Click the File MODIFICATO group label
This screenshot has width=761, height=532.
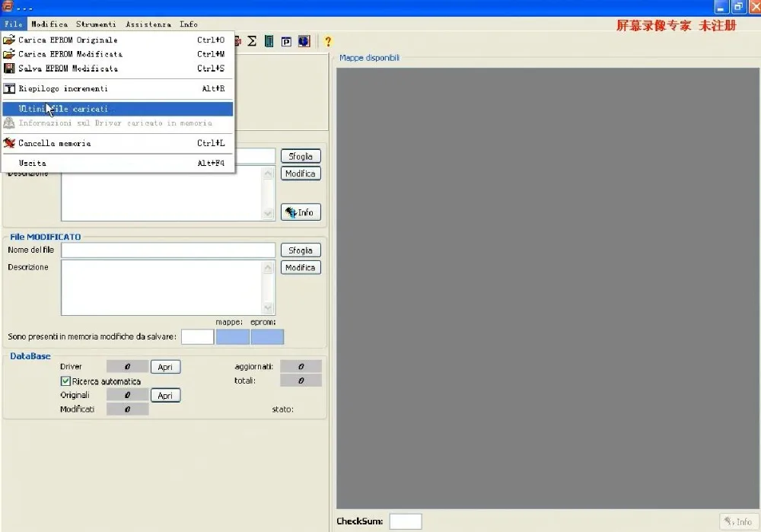tap(45, 237)
